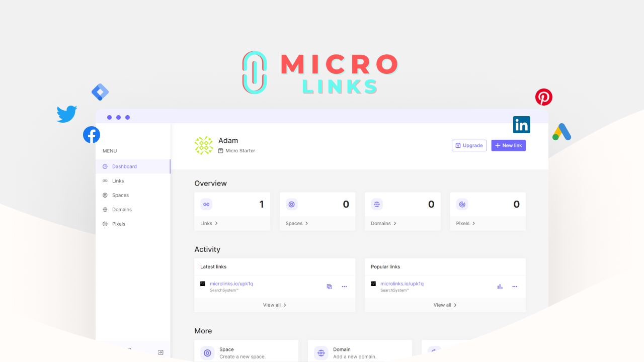Click the sign-out icon at sidebar bottom
The image size is (644, 362).
coord(160,352)
